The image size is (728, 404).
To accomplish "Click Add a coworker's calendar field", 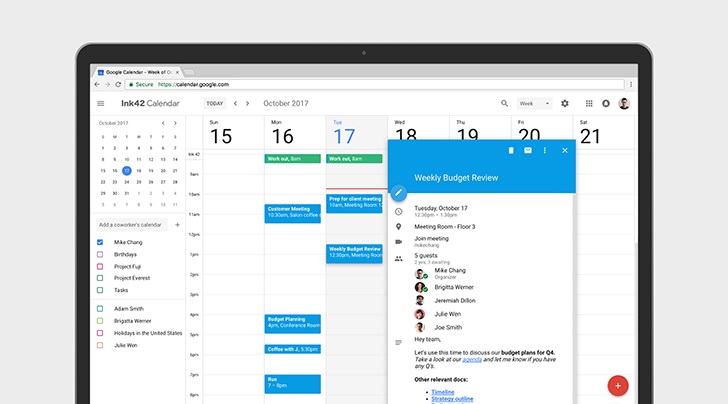I will click(131, 225).
